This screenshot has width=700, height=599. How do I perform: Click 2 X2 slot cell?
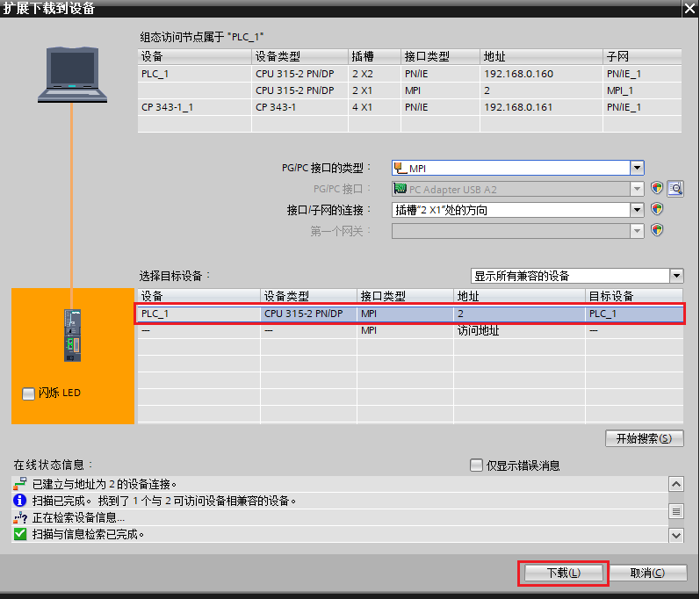click(x=374, y=74)
